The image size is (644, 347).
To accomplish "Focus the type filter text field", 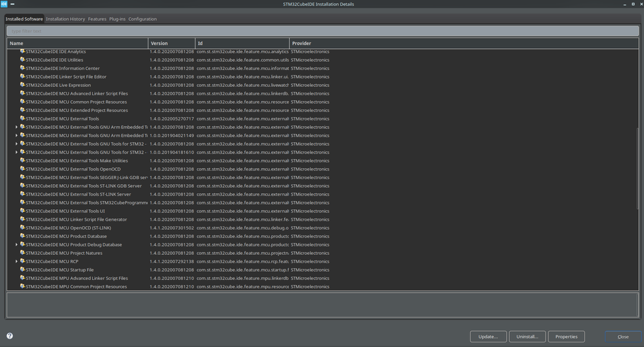I will click(322, 31).
